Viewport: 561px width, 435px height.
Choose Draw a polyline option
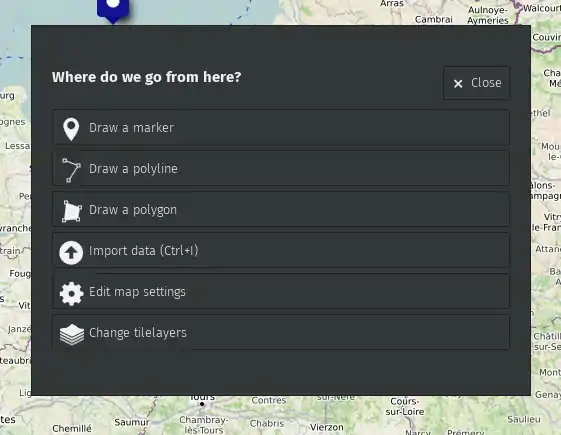point(281,168)
